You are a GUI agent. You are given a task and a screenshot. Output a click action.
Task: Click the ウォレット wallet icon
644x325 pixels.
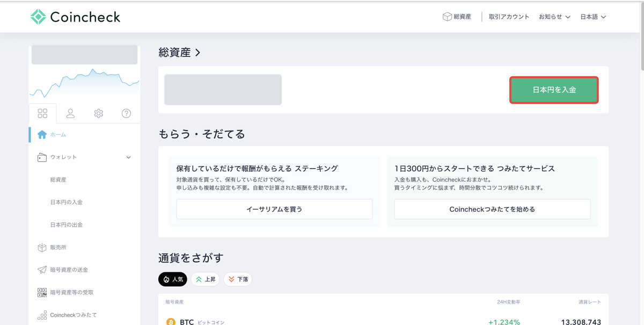coord(42,157)
